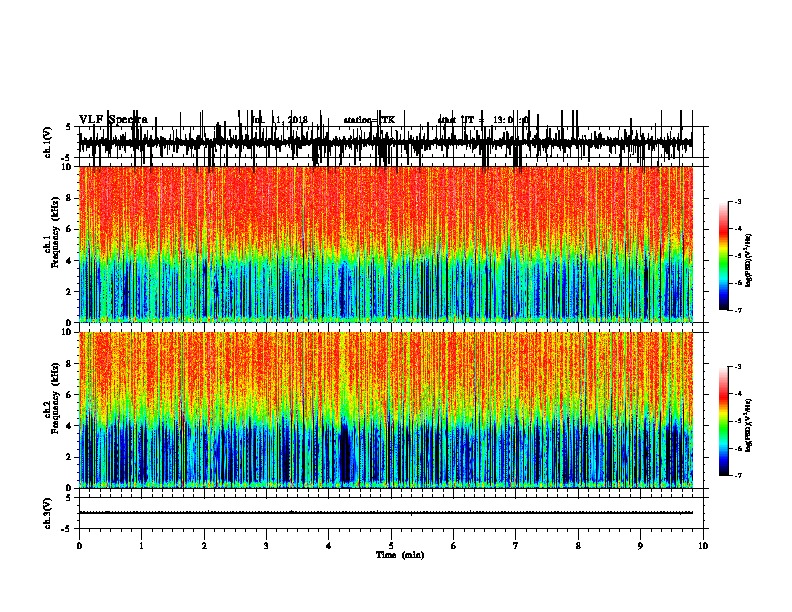Click the ch.1 frequency axis tick '8'
Screen dimensions: 792x612
(x=69, y=198)
